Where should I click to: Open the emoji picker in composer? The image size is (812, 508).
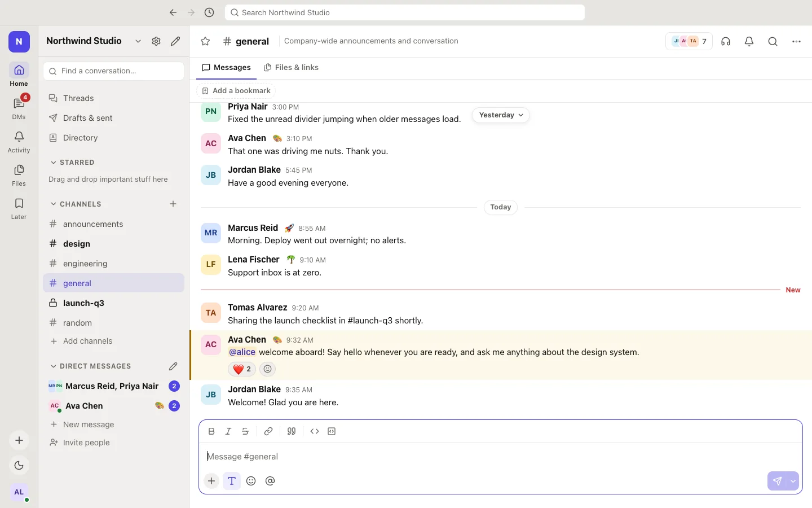[x=251, y=481]
